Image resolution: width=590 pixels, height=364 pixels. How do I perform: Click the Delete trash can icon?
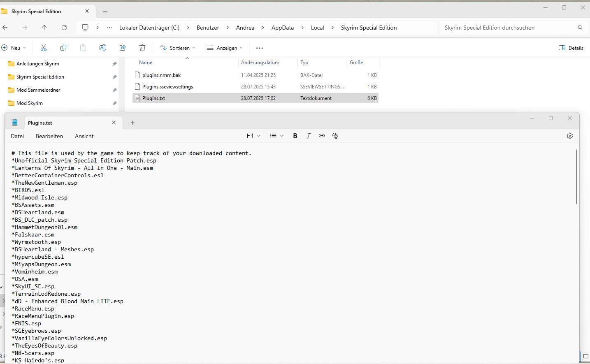pos(142,48)
